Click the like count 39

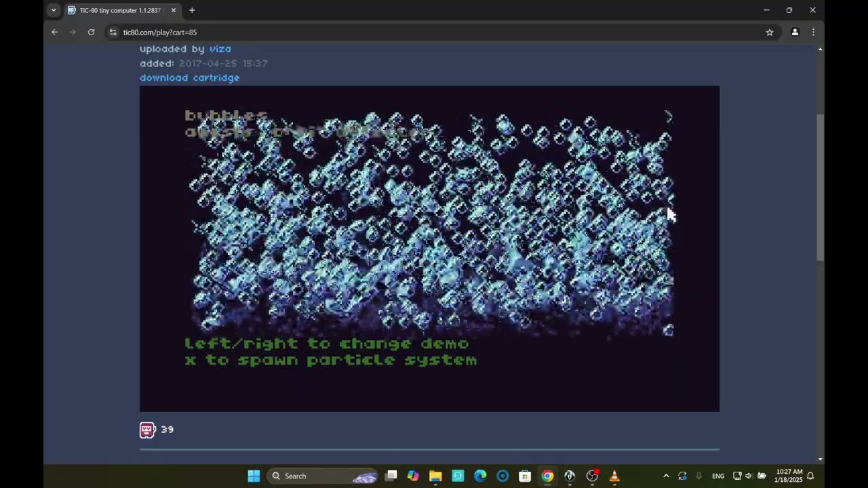167,430
